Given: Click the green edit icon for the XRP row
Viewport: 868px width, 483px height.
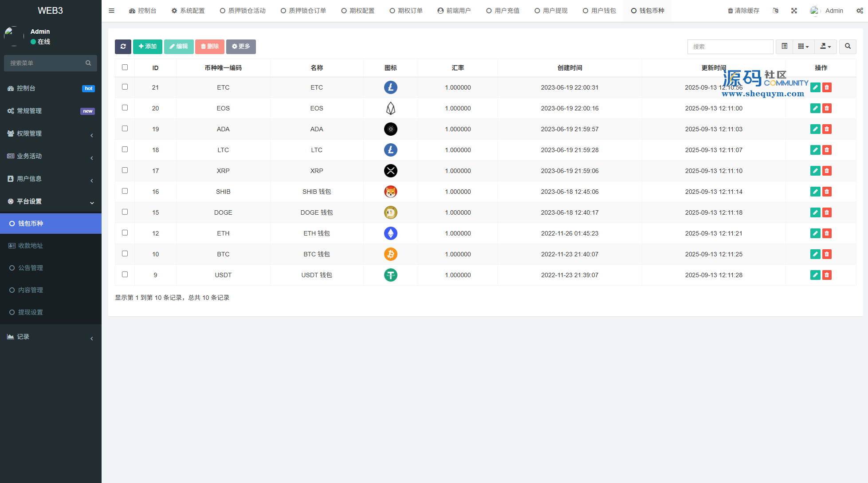Looking at the screenshot, I should click(x=815, y=171).
